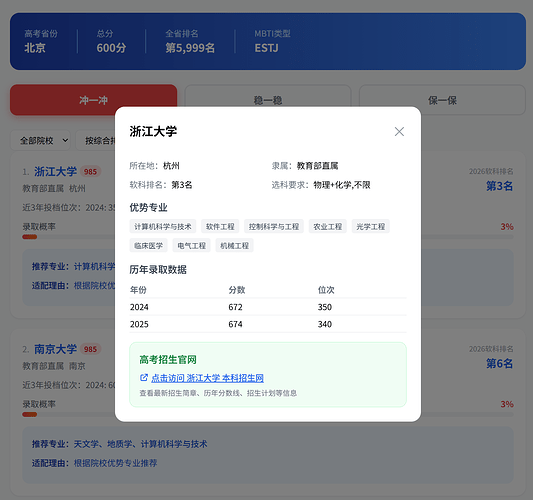Click 第6名 ranking for 南京大学
The height and width of the screenshot is (500, 533).
[x=499, y=364]
